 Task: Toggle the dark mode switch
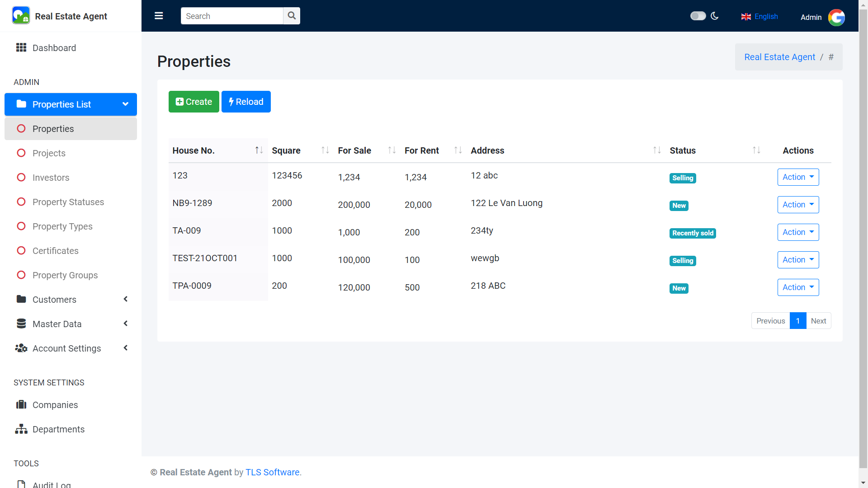coord(698,16)
